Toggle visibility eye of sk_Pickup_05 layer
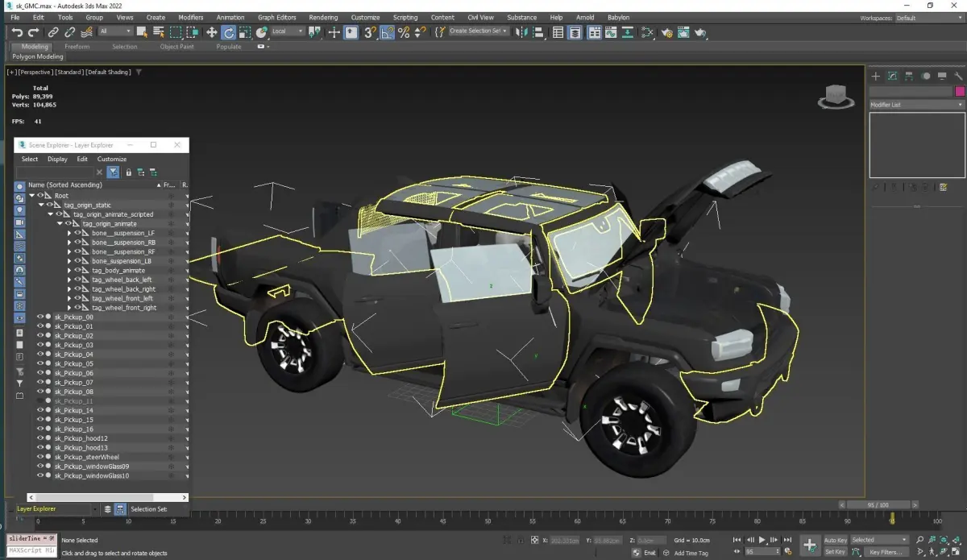This screenshot has width=967, height=560. pos(41,363)
